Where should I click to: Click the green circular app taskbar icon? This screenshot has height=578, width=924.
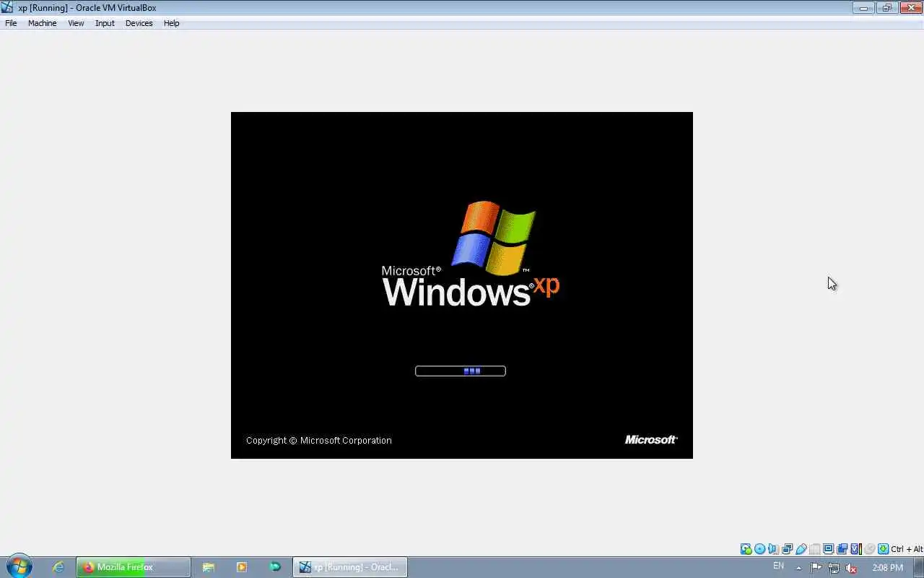point(275,567)
